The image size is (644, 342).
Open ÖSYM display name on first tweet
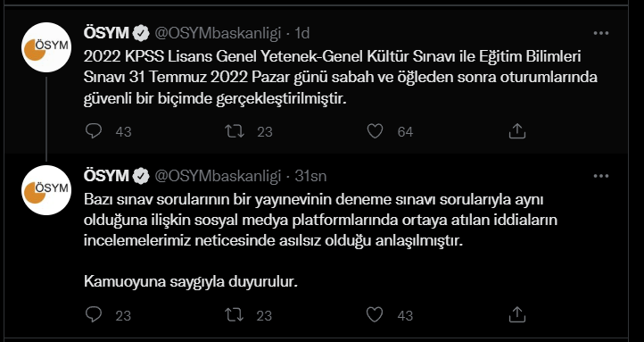click(106, 33)
